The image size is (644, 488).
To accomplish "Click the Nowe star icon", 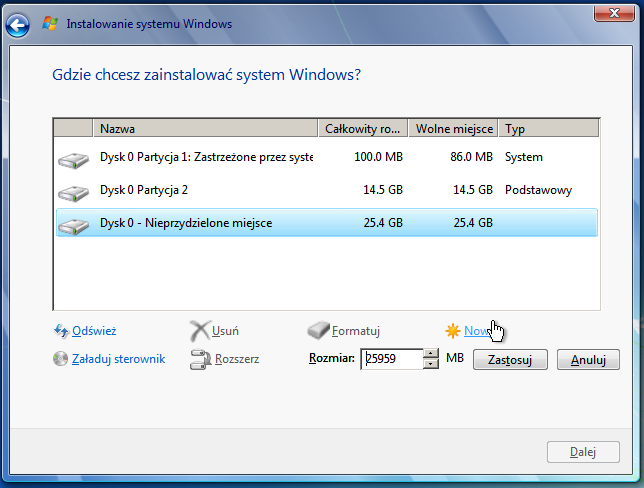I will click(453, 331).
